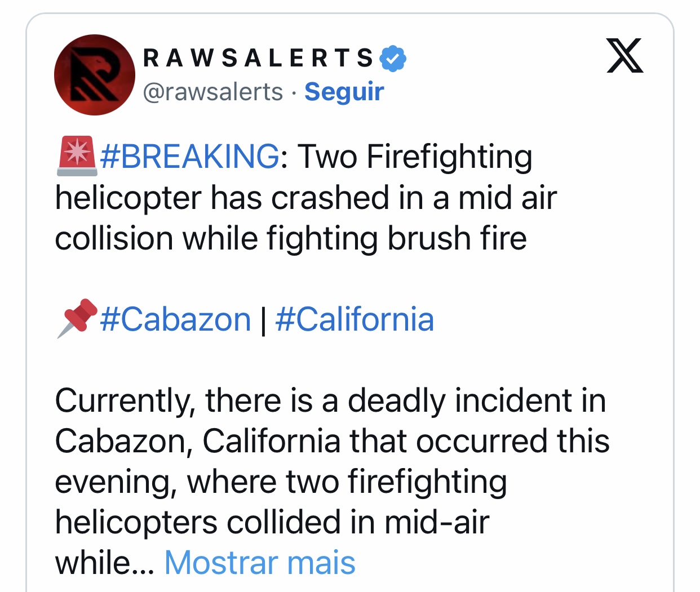Click the vertical bar between the hashtags
The image size is (700, 592).
[263, 319]
